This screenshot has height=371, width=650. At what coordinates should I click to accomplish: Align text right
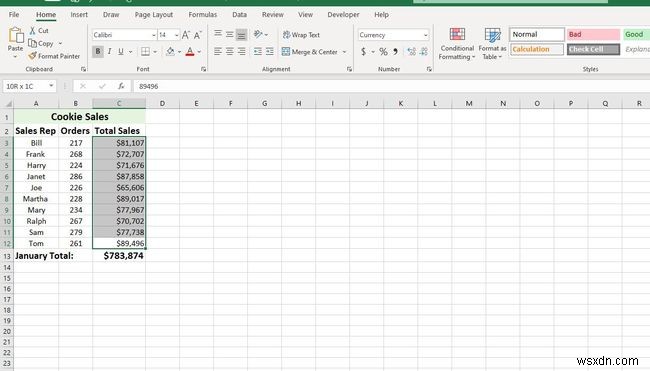click(x=241, y=51)
